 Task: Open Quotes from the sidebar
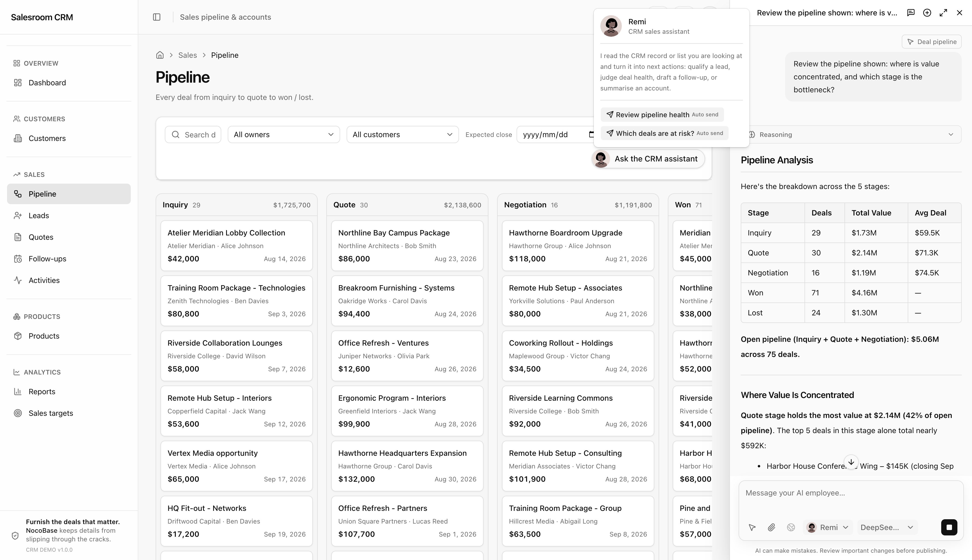coord(69,237)
